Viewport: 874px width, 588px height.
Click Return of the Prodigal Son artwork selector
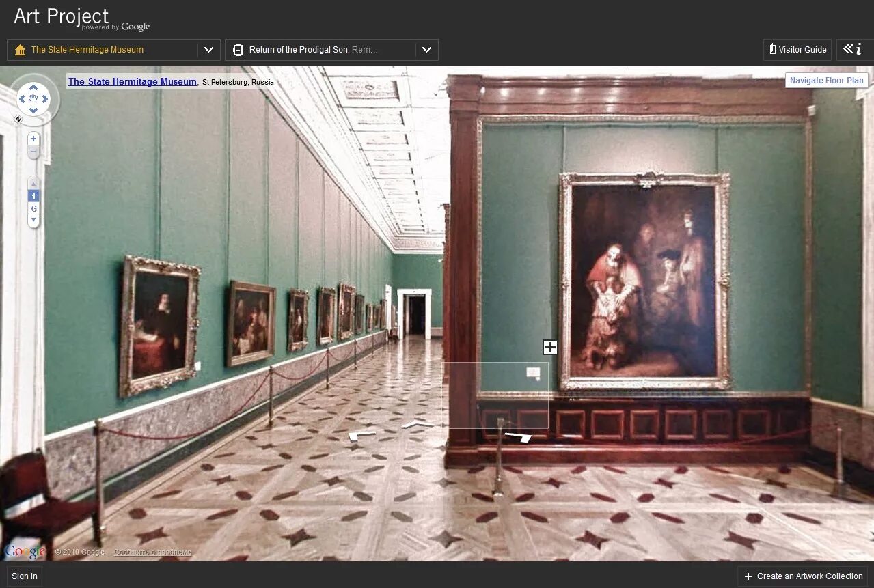coord(314,50)
